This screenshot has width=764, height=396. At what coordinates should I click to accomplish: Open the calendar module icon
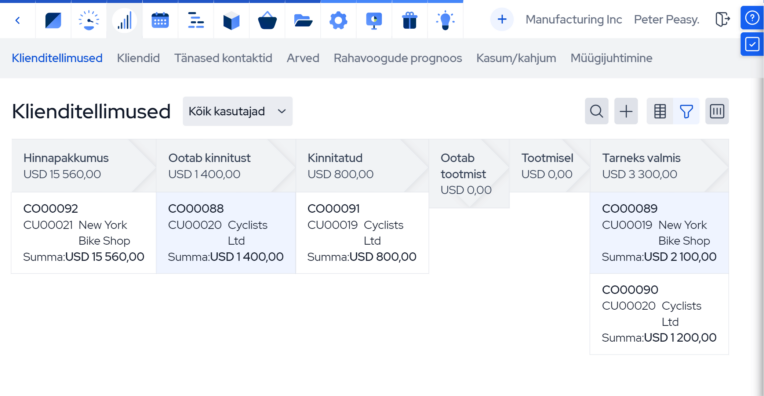[160, 20]
